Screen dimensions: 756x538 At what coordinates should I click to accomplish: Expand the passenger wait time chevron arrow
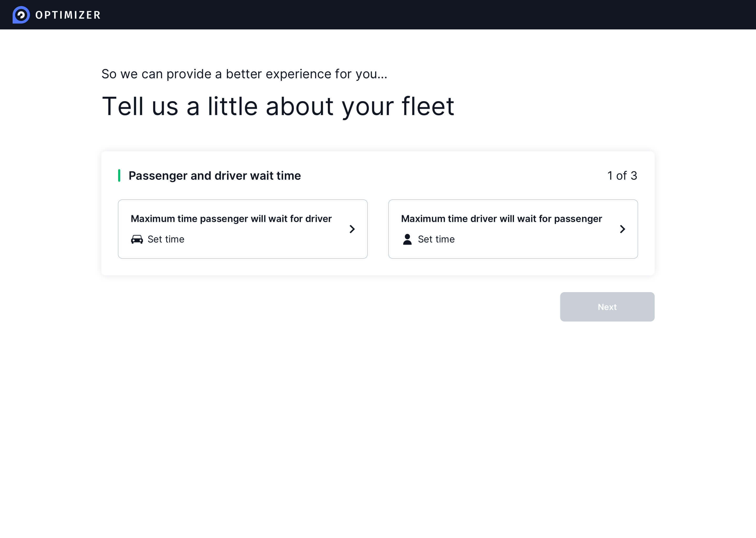point(352,229)
